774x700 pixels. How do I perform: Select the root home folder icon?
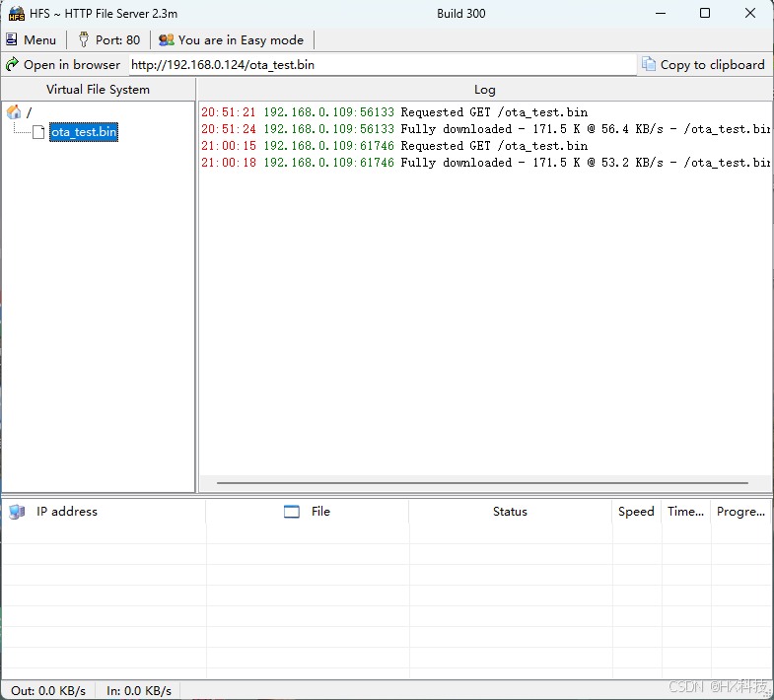tap(14, 112)
